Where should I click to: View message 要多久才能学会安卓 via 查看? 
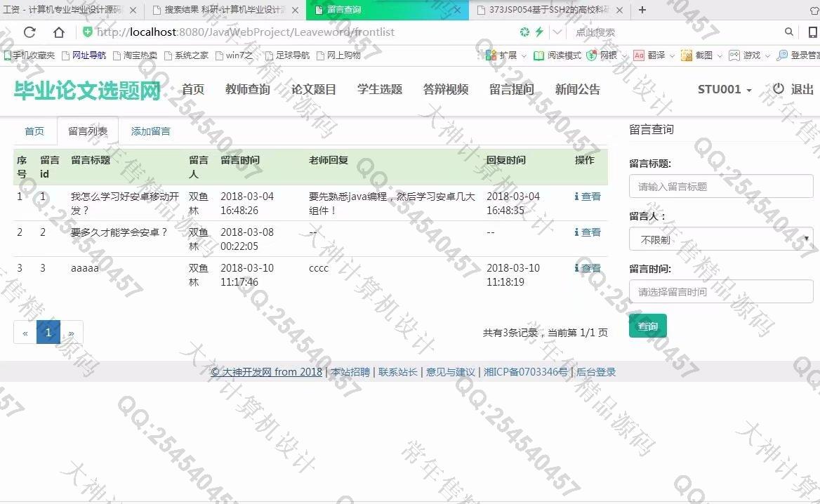(588, 232)
